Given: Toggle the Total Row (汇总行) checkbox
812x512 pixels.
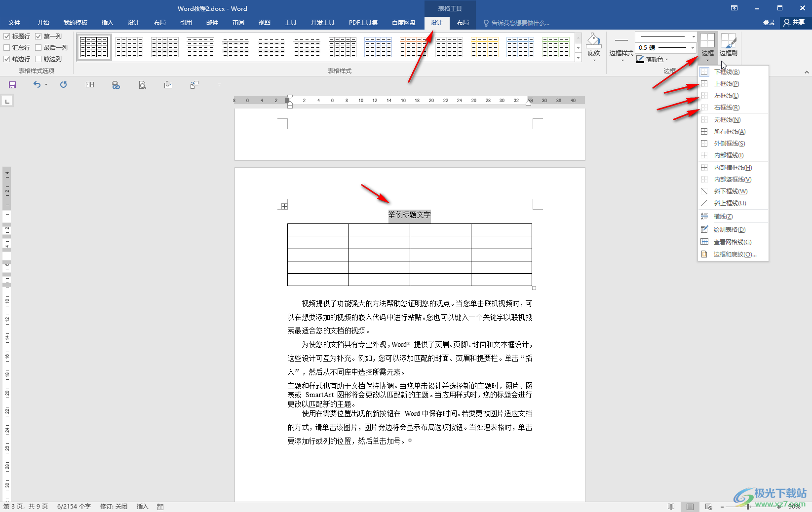Looking at the screenshot, I should [x=7, y=48].
